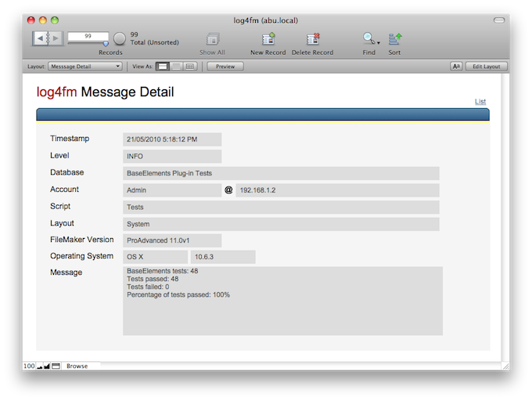Click FileMaker Version ProAdvanced 11.0v1

click(172, 240)
